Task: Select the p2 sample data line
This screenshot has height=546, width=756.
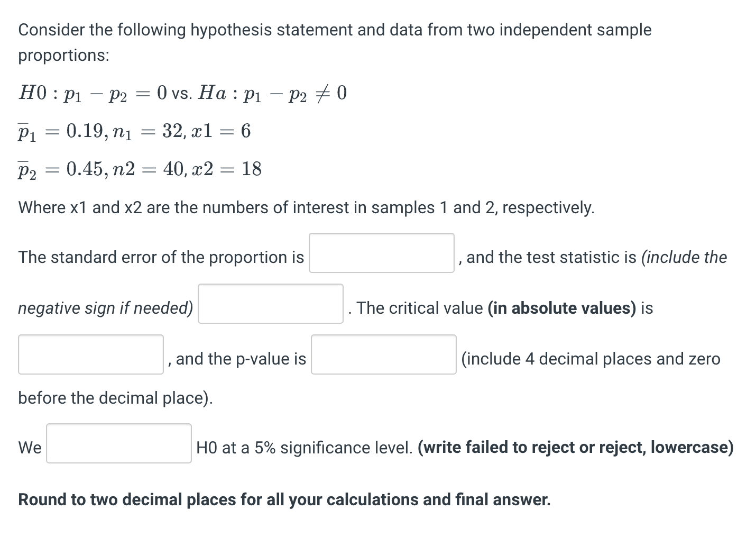Action: click(x=137, y=169)
